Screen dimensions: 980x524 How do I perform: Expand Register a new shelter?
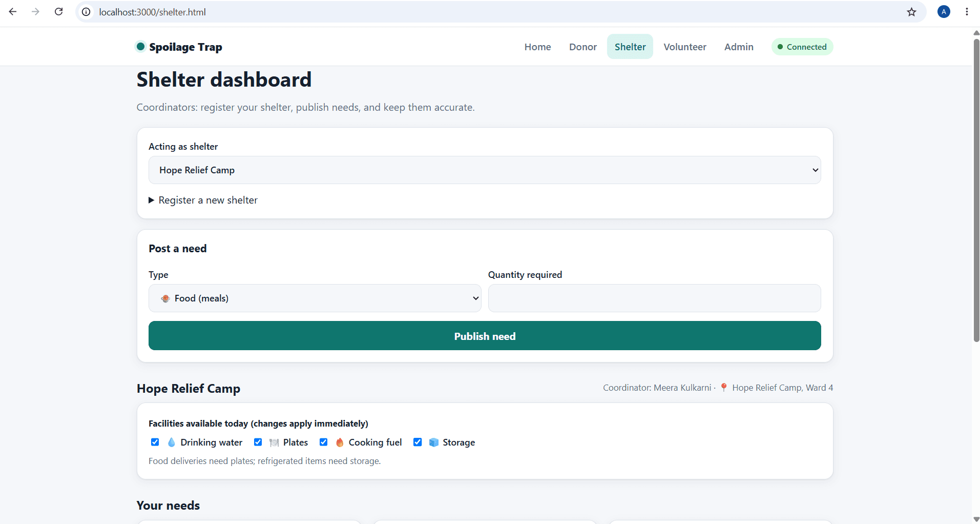tap(203, 200)
